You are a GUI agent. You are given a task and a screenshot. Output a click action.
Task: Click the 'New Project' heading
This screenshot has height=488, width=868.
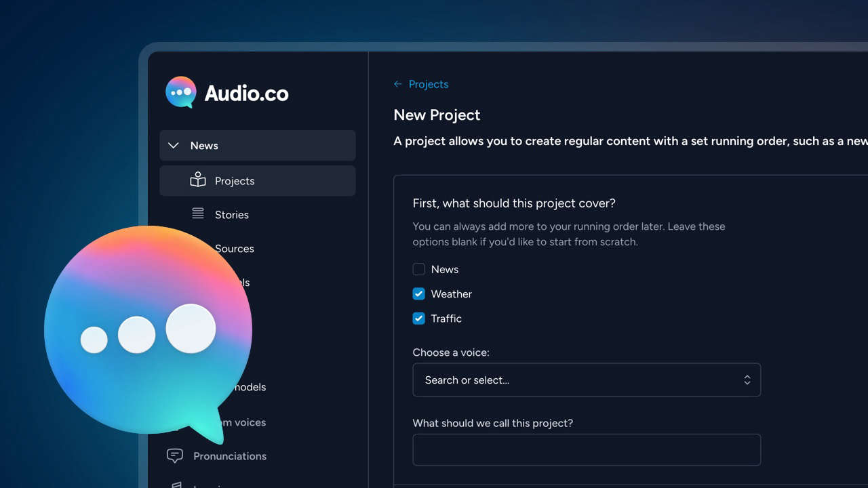click(x=437, y=115)
